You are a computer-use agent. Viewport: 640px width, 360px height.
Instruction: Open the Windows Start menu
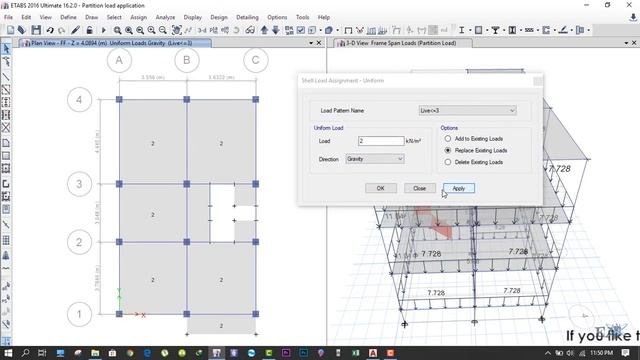[8, 353]
